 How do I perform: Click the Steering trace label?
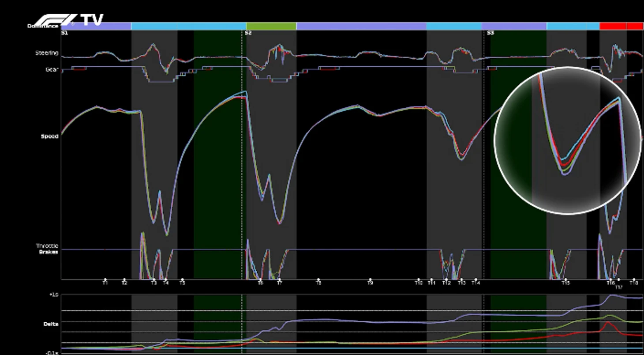tap(47, 53)
